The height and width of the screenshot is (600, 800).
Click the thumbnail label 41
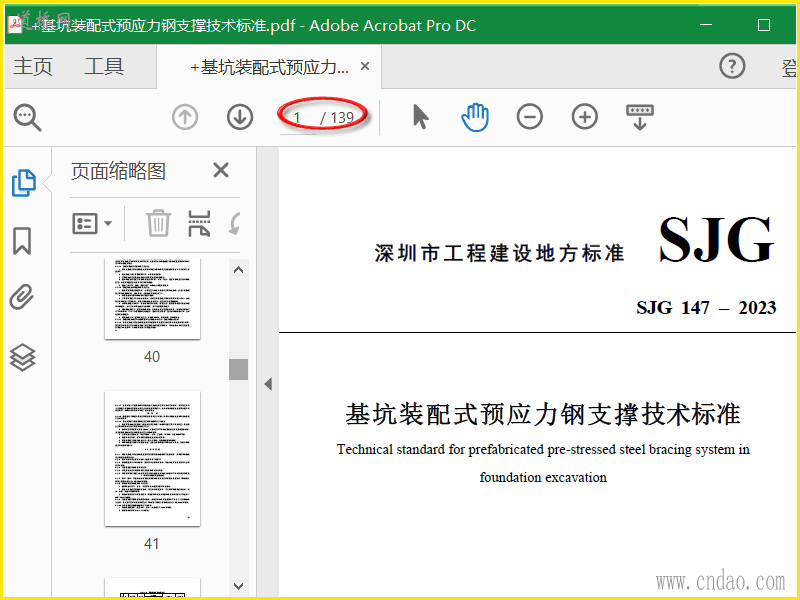pyautogui.click(x=152, y=544)
